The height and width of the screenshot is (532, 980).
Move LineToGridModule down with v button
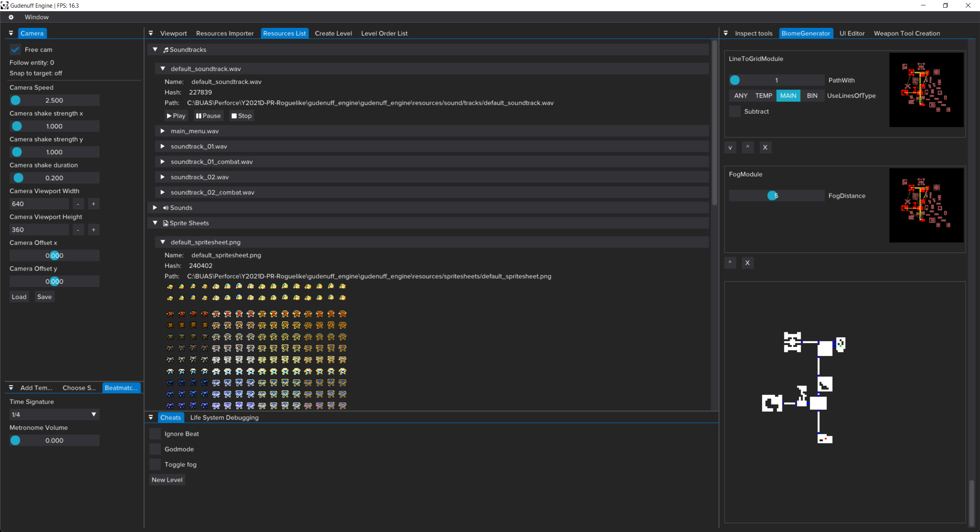click(x=730, y=148)
